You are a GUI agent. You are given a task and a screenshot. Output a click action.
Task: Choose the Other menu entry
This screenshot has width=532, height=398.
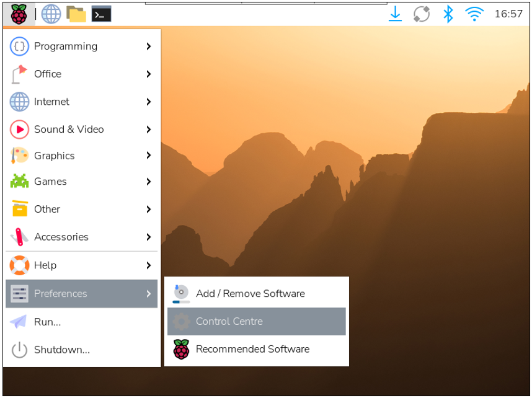click(x=81, y=209)
